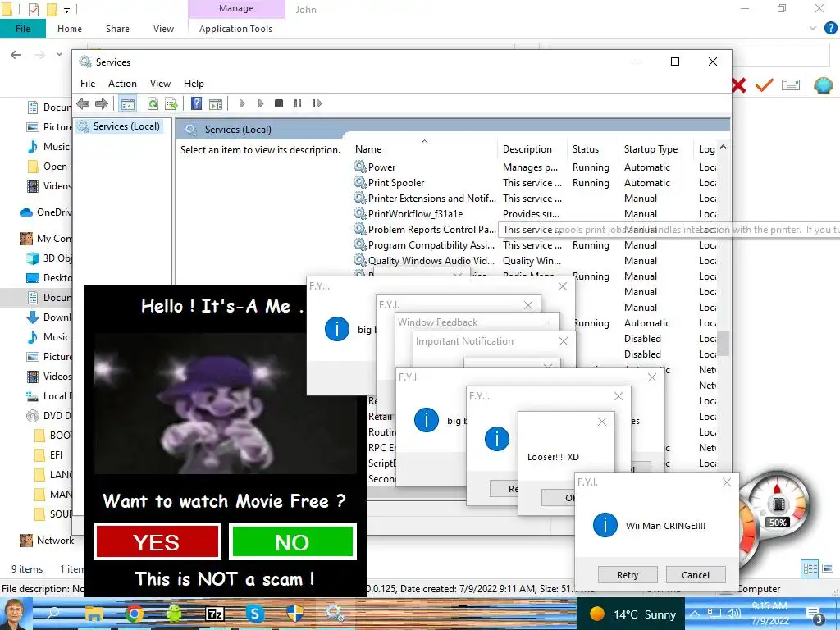Open the green Android icon on taskbar

174,614
